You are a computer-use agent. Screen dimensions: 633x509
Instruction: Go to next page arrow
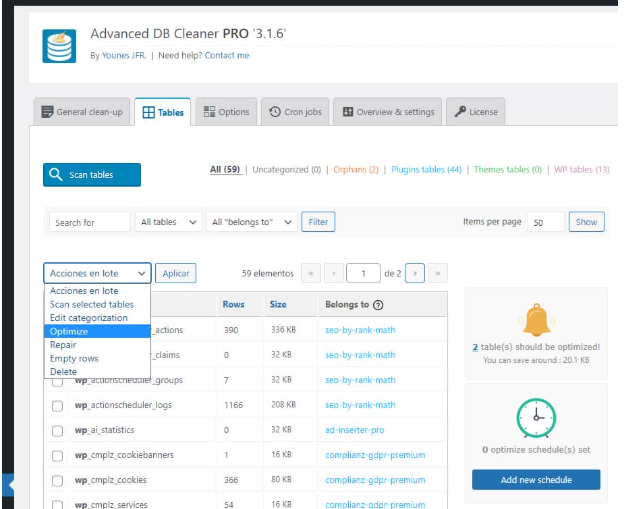tap(415, 273)
